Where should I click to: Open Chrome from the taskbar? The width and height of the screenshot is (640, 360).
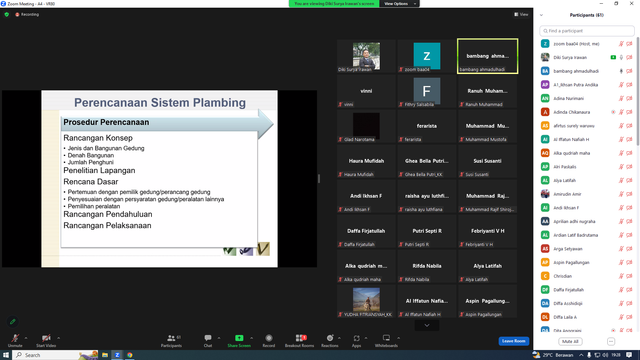(130, 355)
